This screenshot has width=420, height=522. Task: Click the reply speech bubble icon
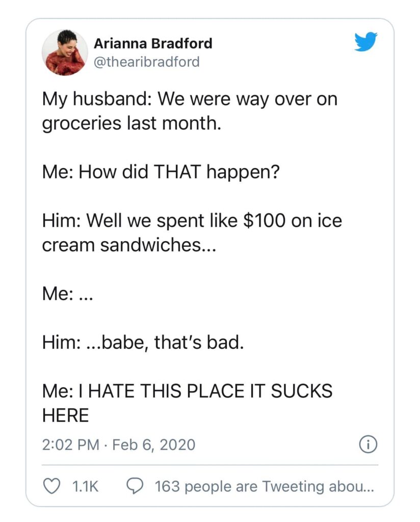135,487
